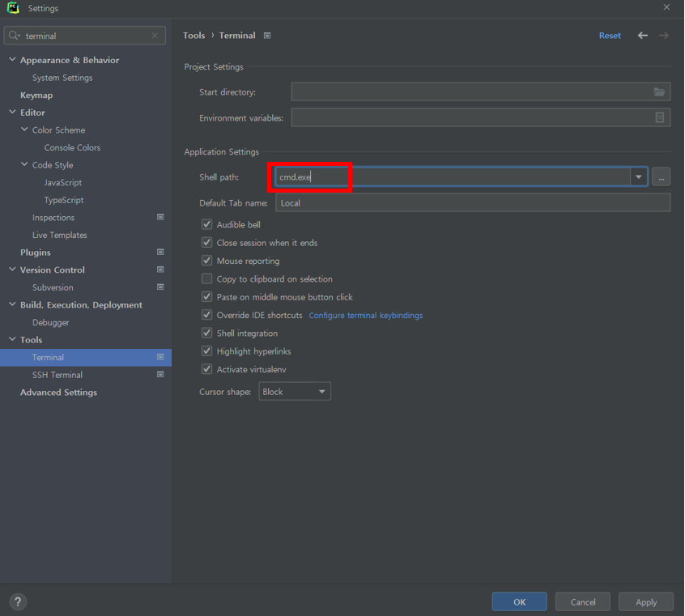Open Console Colors settings
Viewport: 685px width, 616px height.
coord(72,147)
